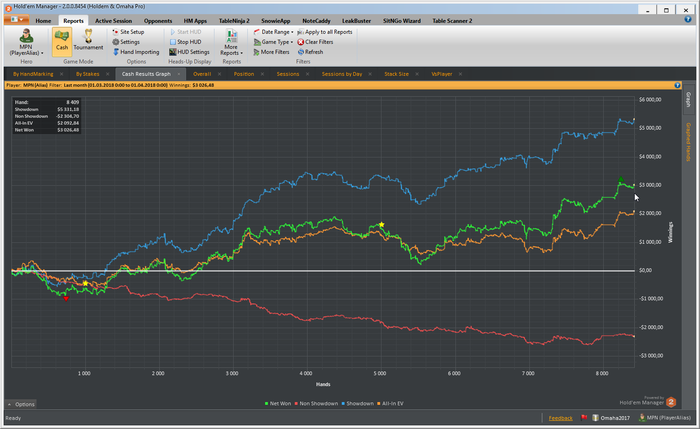
Task: Switch to the Sessions report tab
Action: 288,74
